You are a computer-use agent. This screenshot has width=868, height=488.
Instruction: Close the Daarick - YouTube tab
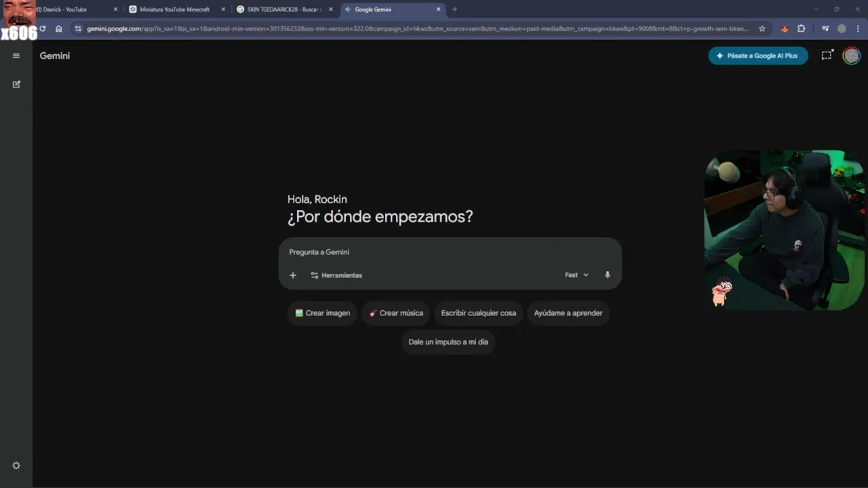point(115,9)
